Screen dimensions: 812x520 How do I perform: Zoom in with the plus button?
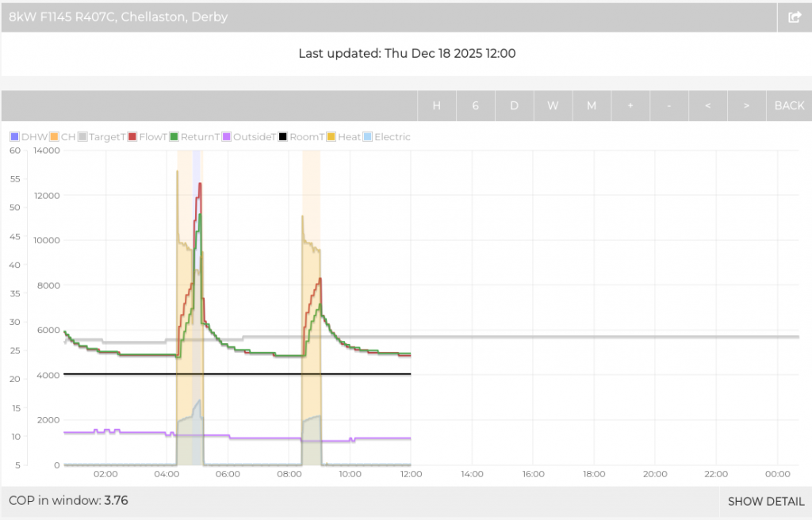[630, 105]
